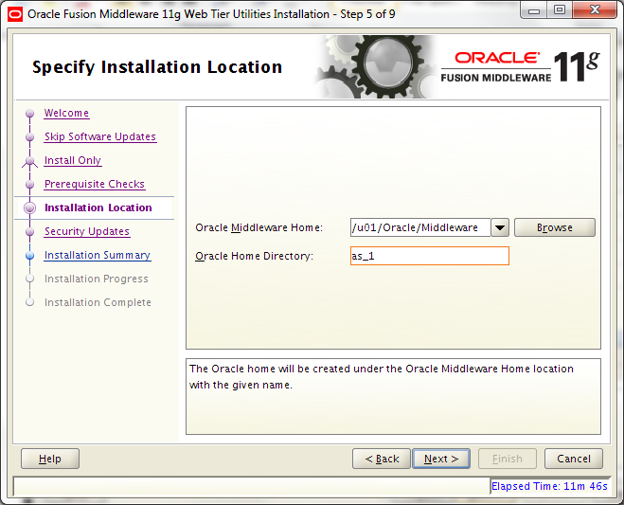The height and width of the screenshot is (505, 624).
Task: Open the Welcome step link
Action: [x=66, y=113]
